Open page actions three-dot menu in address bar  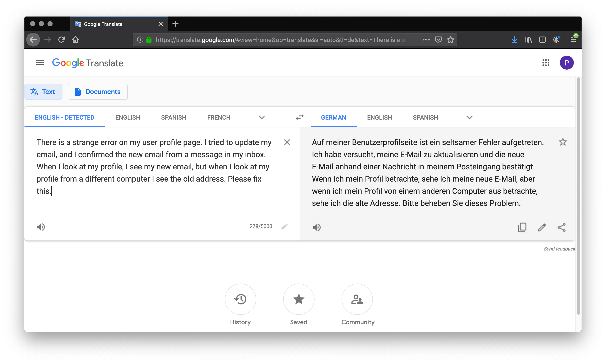426,40
